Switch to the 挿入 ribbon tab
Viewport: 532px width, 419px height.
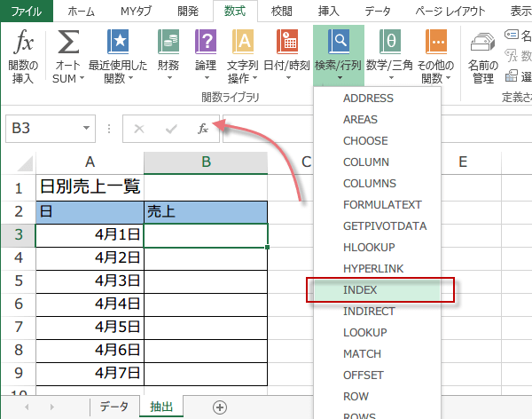coord(328,12)
